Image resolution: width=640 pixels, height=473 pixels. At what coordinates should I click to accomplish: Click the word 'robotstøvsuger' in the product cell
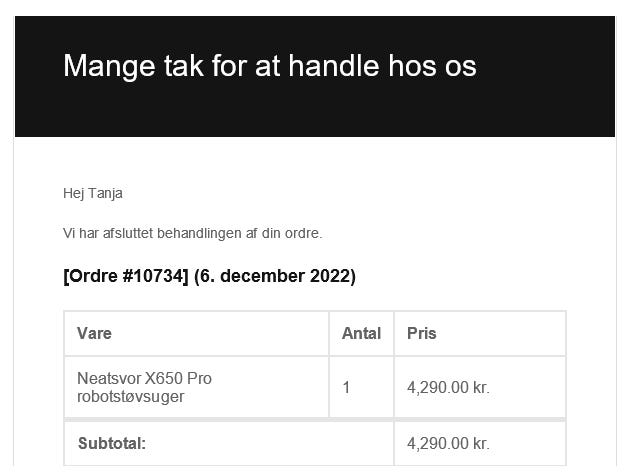coord(131,397)
